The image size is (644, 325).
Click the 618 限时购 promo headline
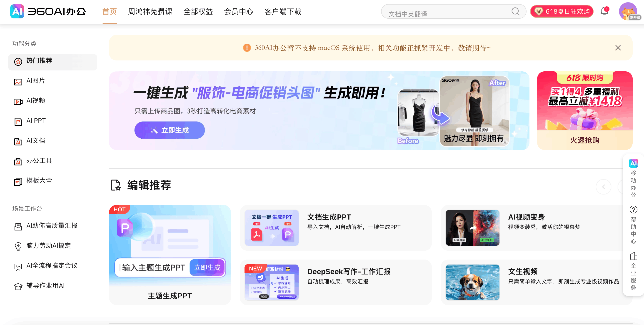585,78
